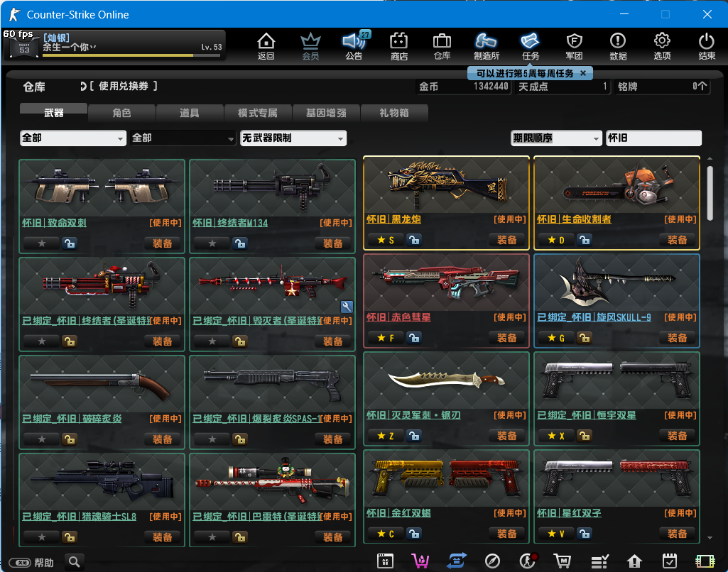
Task: Select the 旋风SKULL-9 axe thumbnail
Action: (x=616, y=282)
